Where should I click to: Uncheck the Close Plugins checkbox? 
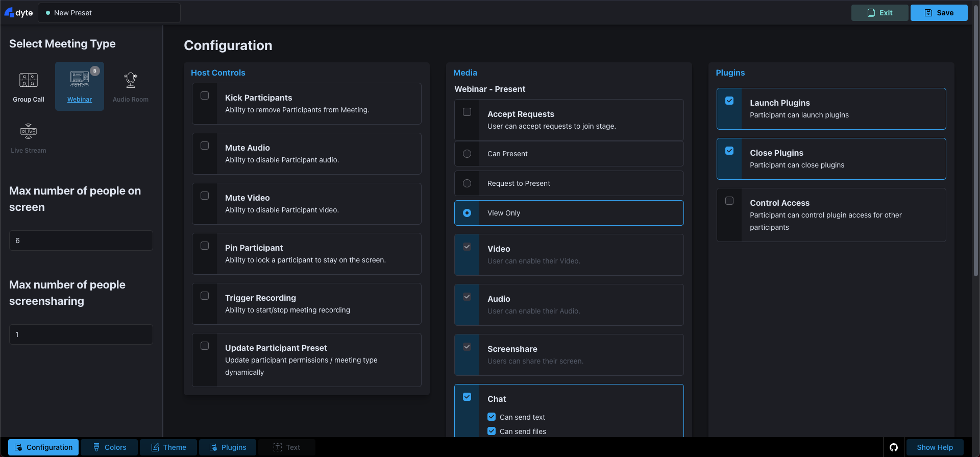click(x=729, y=151)
